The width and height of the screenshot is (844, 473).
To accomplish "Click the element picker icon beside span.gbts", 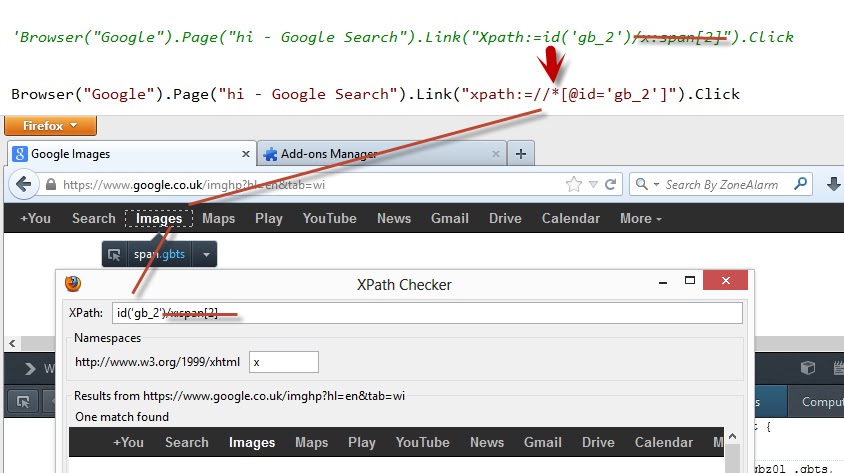I will coord(114,255).
